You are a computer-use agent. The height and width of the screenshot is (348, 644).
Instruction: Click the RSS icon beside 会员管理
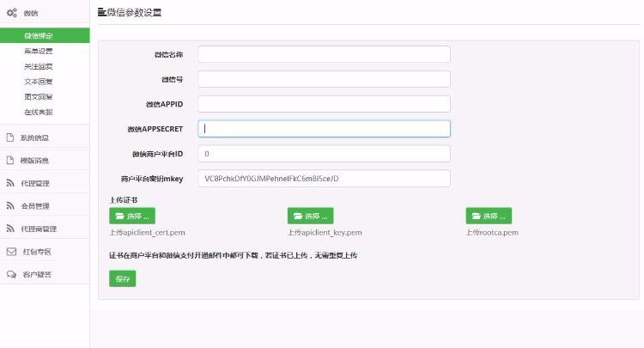tap(10, 206)
